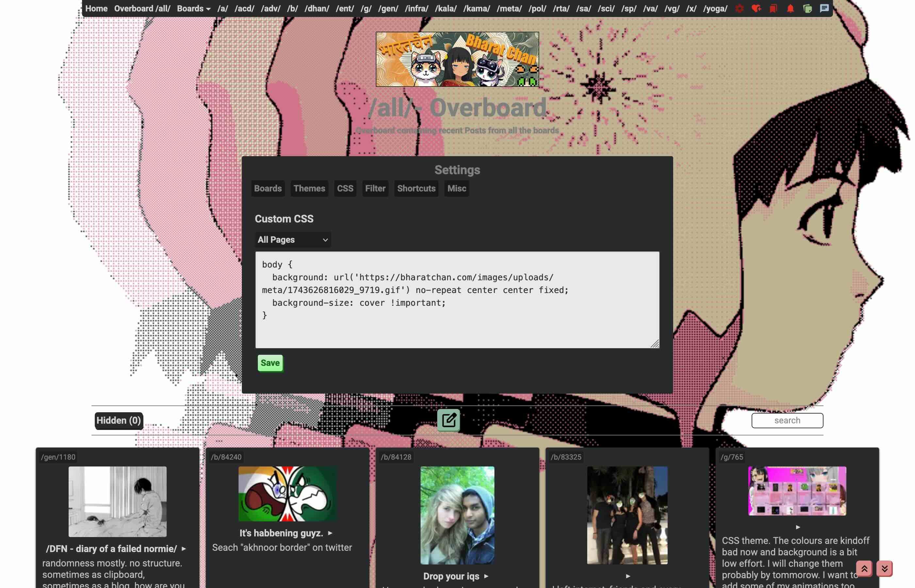The image size is (915, 588).
Task: Open the All Pages dropdown
Action: pos(292,240)
